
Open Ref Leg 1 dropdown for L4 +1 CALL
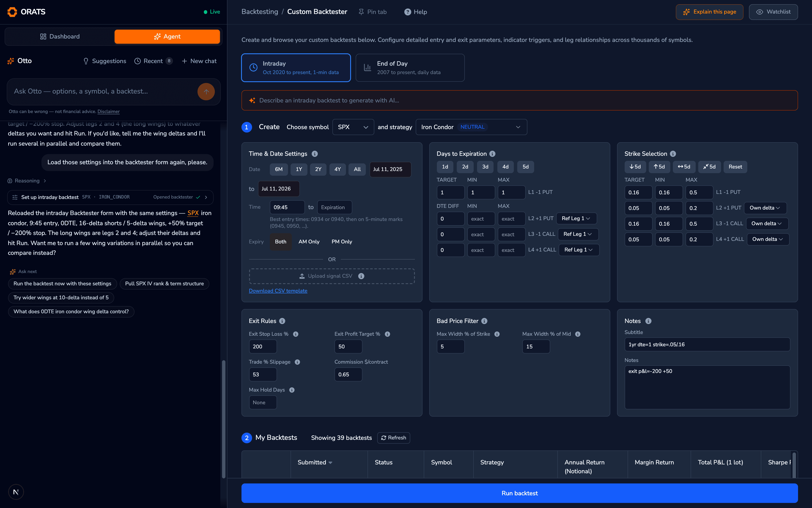(579, 250)
